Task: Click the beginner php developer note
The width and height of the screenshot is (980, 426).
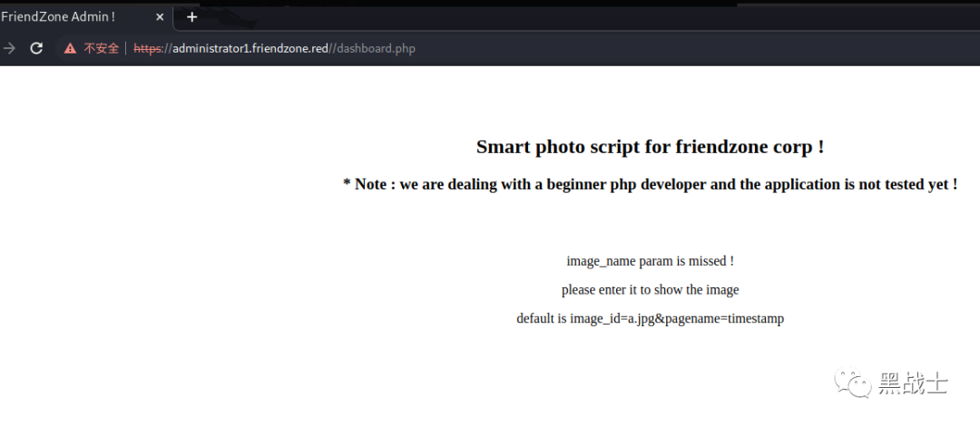Action: pos(650,184)
